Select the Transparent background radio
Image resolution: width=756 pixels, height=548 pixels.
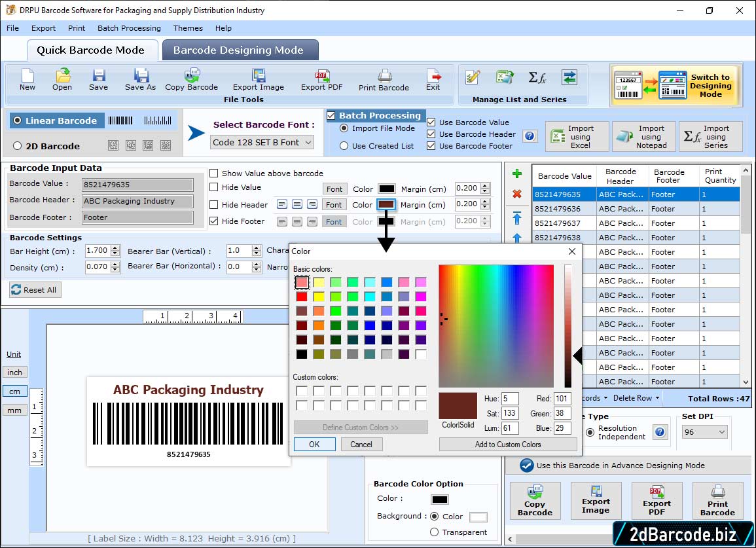coord(434,532)
